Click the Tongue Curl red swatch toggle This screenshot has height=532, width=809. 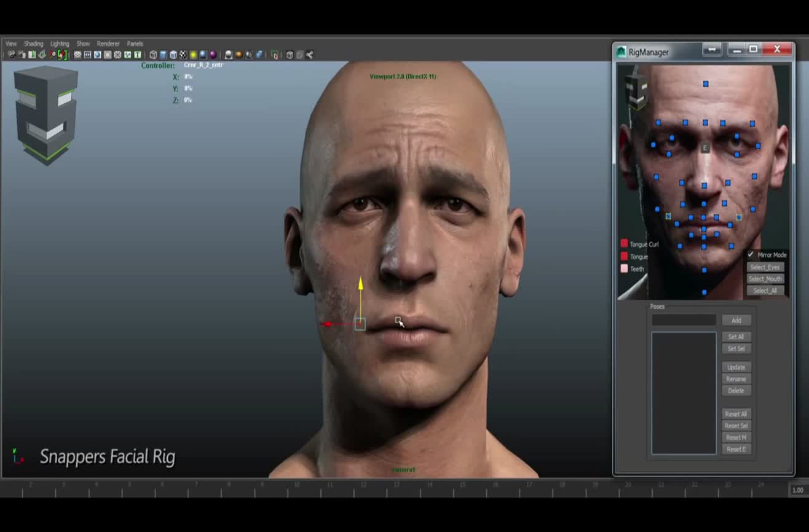pyautogui.click(x=624, y=244)
